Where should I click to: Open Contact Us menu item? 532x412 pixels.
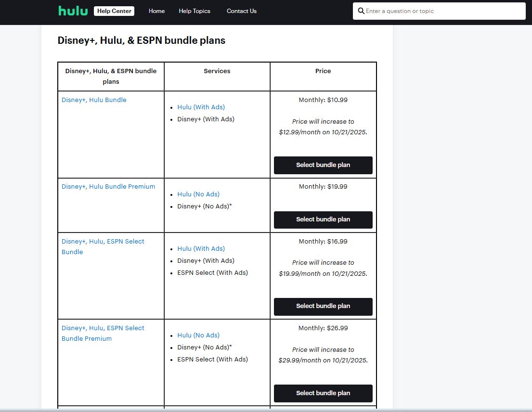click(242, 11)
